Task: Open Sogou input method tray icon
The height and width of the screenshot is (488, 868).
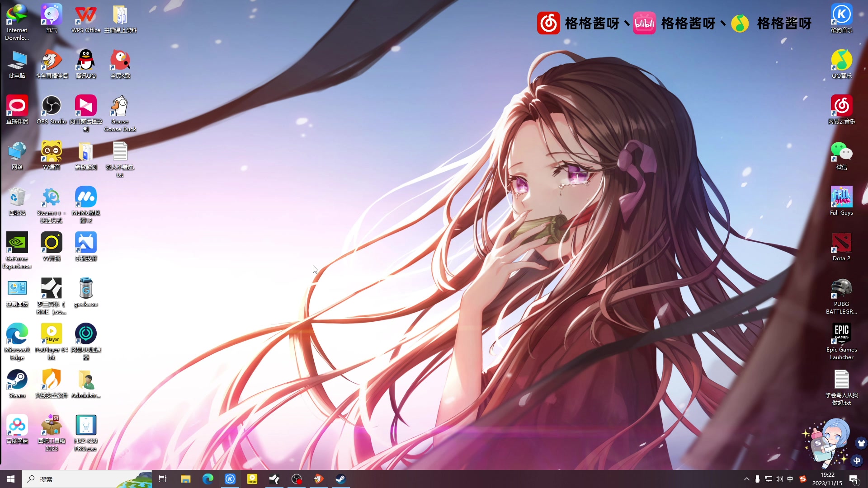Action: [x=802, y=479]
